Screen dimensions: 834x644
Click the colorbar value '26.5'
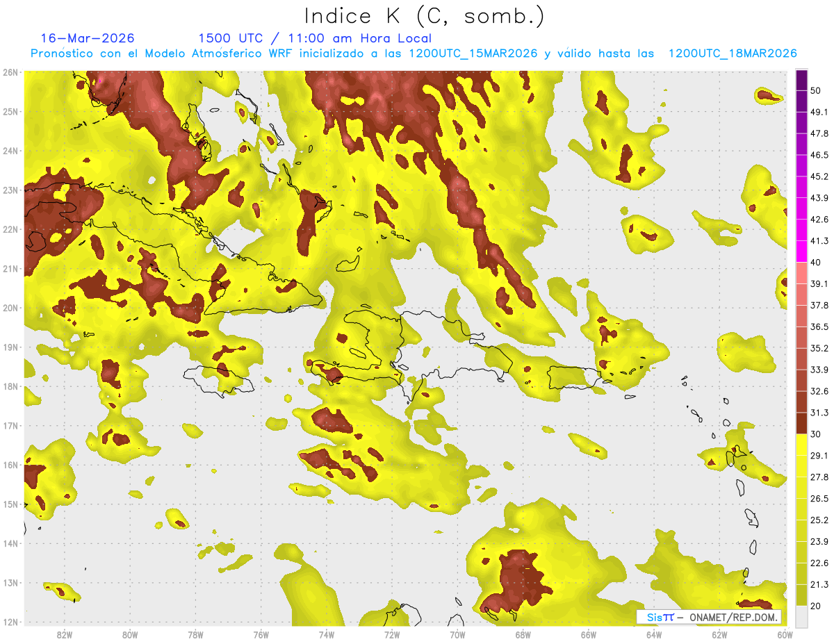coord(819,499)
